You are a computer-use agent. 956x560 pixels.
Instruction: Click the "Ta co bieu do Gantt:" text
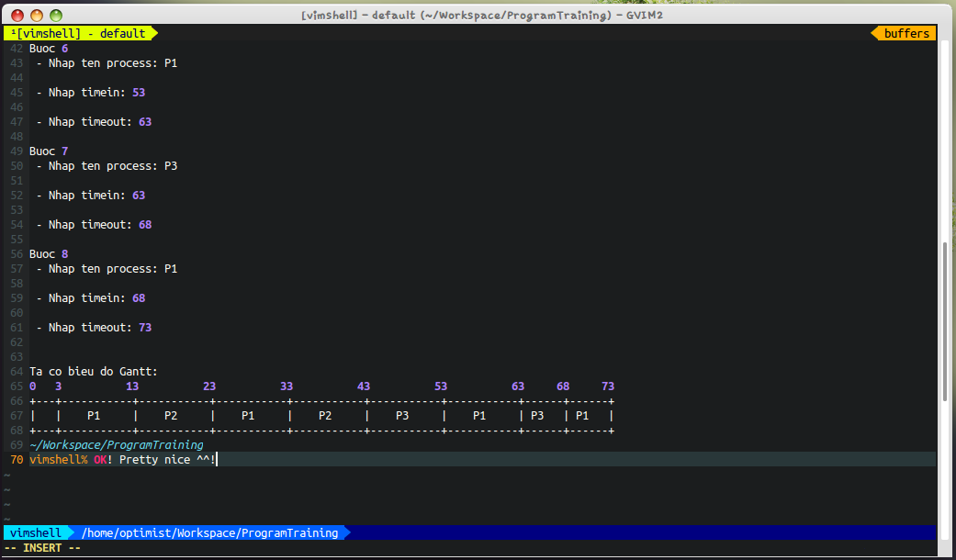93,372
